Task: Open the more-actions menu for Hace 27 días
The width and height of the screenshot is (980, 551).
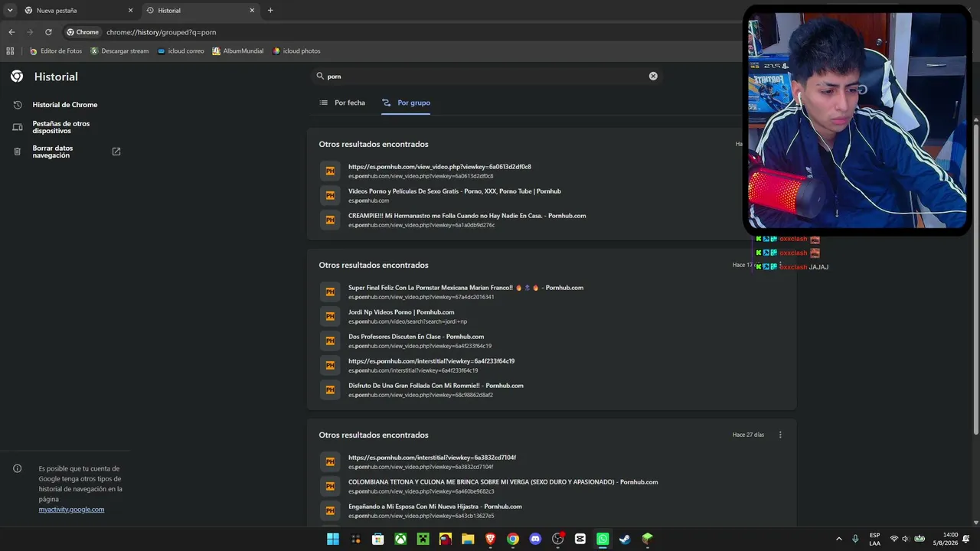Action: tap(780, 435)
